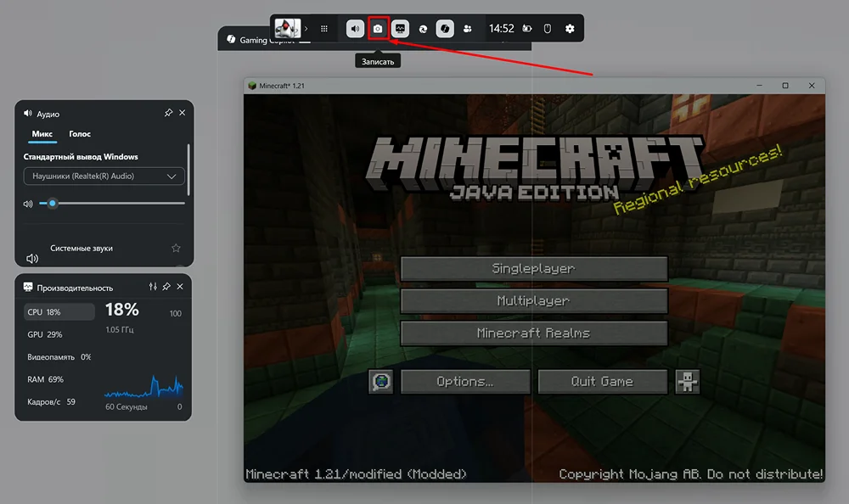
Task: Expand the chevron next to the game thumbnail
Action: coord(306,28)
